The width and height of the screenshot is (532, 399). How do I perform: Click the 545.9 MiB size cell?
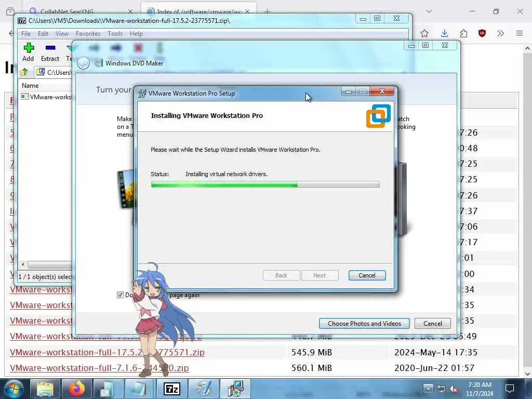(312, 352)
